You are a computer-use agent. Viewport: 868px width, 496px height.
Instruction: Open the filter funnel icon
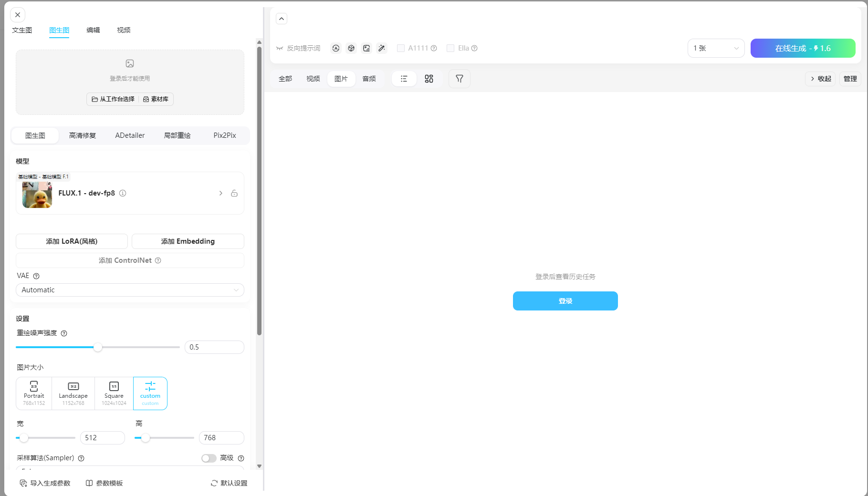(x=459, y=79)
